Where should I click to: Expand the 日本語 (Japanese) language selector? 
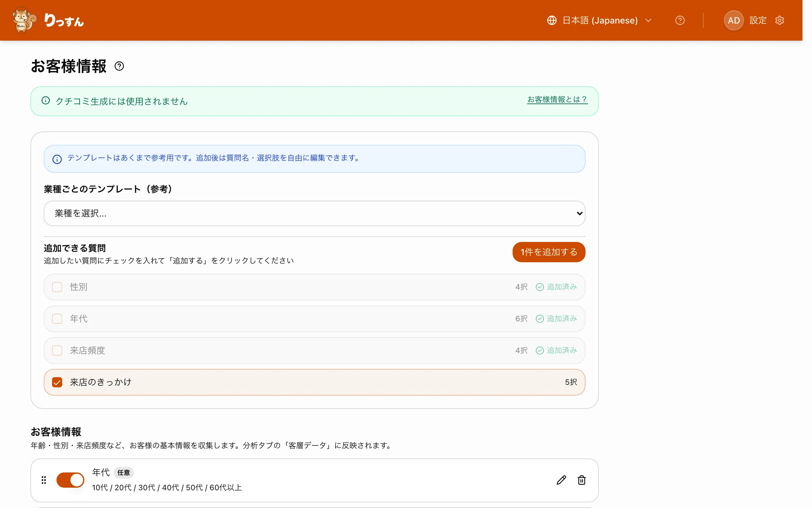599,21
